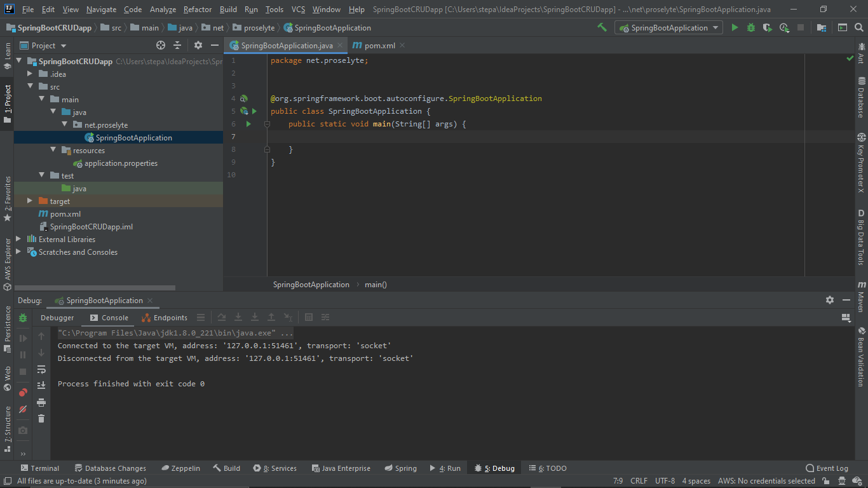Image resolution: width=868 pixels, height=488 pixels.
Task: Switch to the Endpoints tab
Action: pos(165,318)
